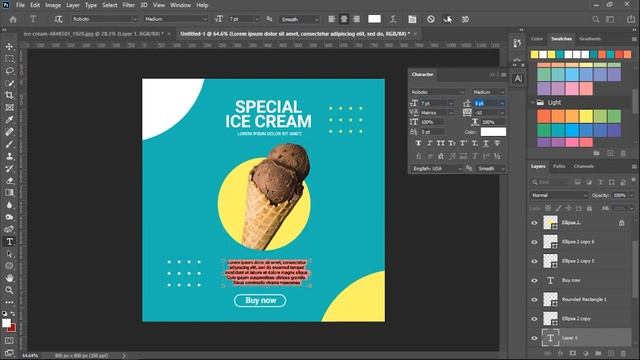Delete layer with trash icon
This screenshot has width=640, height=360.
[623, 353]
